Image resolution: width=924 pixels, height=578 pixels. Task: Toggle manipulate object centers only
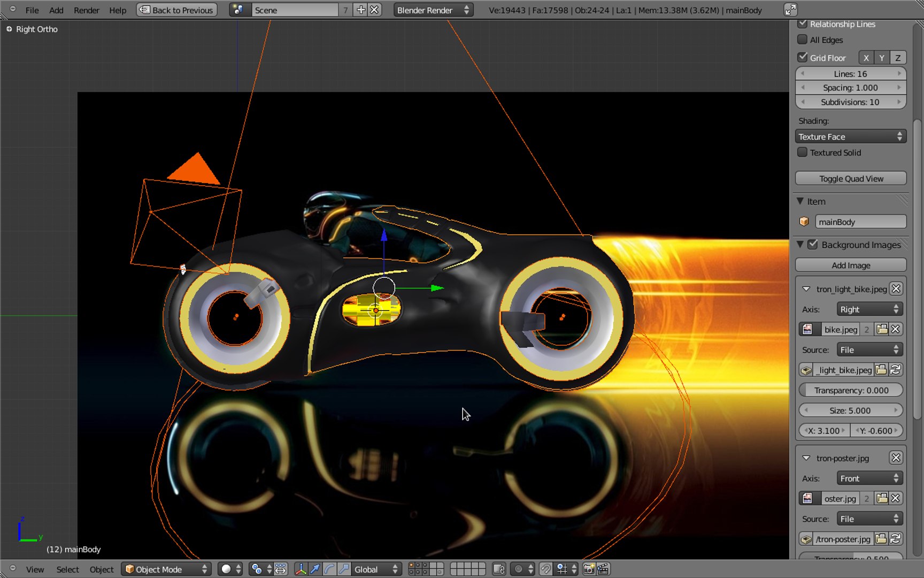click(x=281, y=569)
